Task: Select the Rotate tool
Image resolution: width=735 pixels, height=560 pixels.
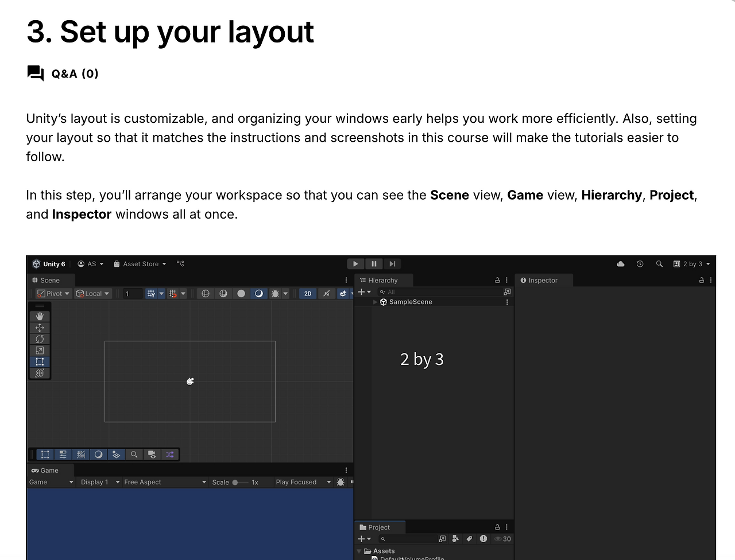Action: coord(40,339)
